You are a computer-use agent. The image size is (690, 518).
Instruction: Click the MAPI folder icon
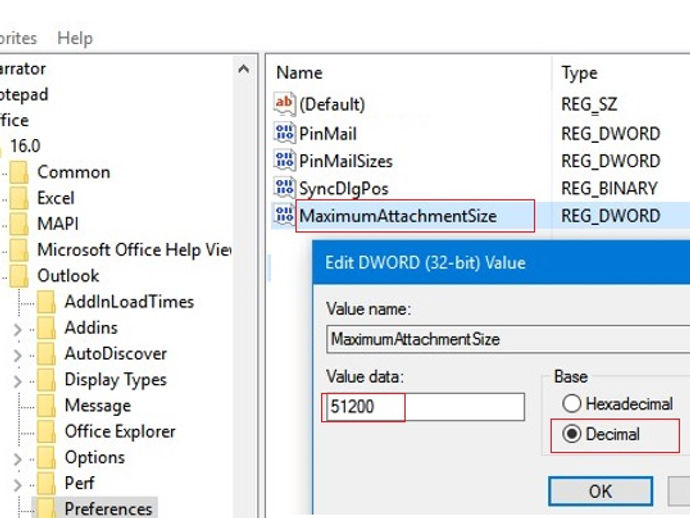pos(19,224)
